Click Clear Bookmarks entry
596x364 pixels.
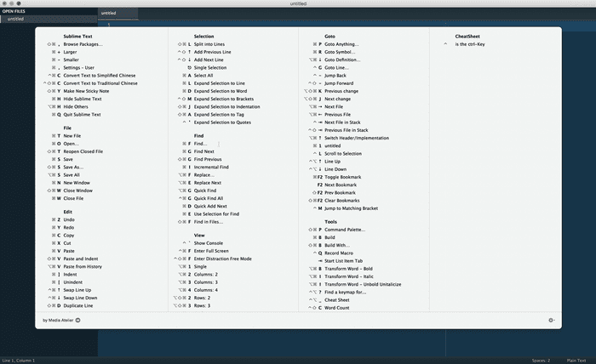click(x=342, y=201)
